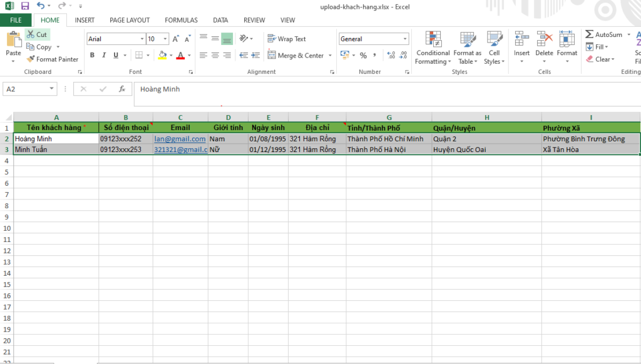Screen dimensions: 641x364
Task: Open the FORMULAS ribbon tab
Action: [181, 20]
